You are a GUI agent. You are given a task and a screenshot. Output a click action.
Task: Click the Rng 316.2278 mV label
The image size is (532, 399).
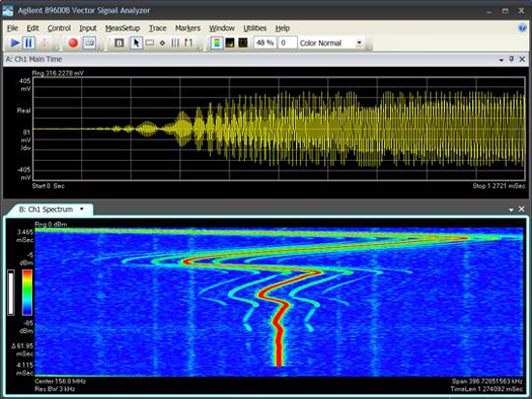[x=58, y=73]
